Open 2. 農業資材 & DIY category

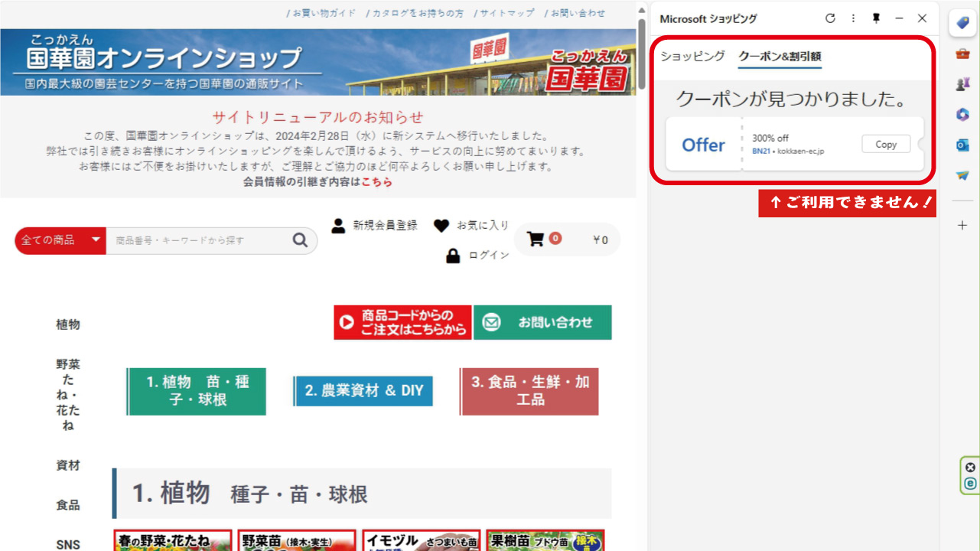(363, 391)
